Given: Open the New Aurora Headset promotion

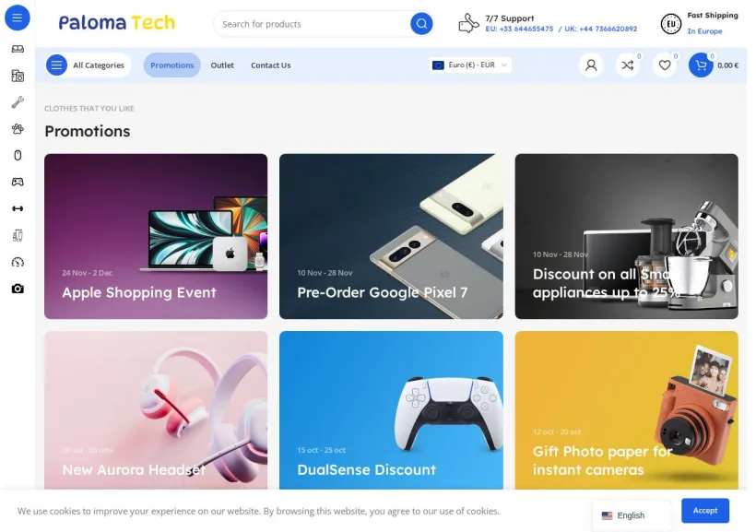Looking at the screenshot, I should coord(156,410).
